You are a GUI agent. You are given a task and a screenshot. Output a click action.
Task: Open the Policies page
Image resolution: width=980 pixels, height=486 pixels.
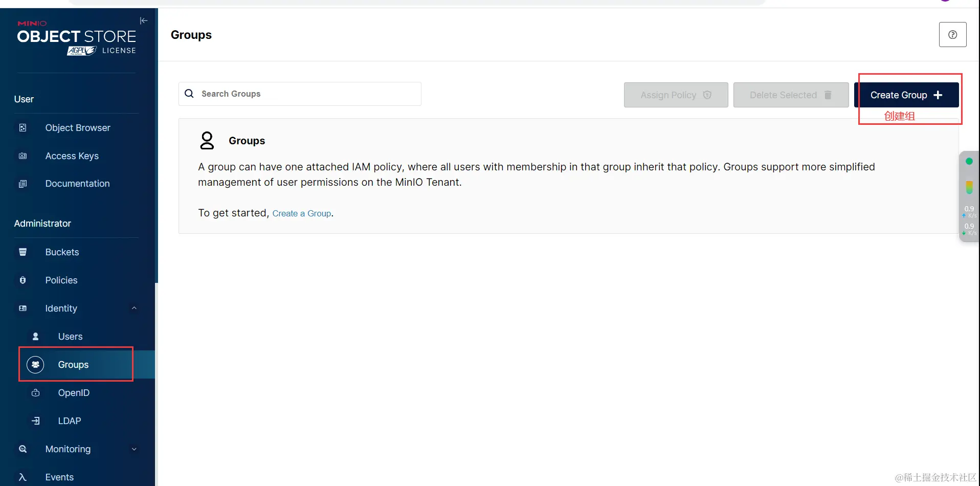[x=61, y=280]
